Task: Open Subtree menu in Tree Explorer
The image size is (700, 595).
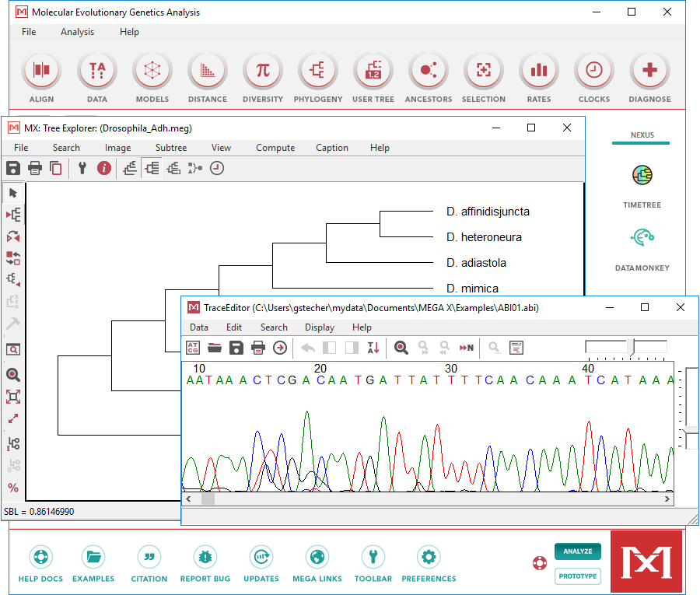Action: [171, 148]
